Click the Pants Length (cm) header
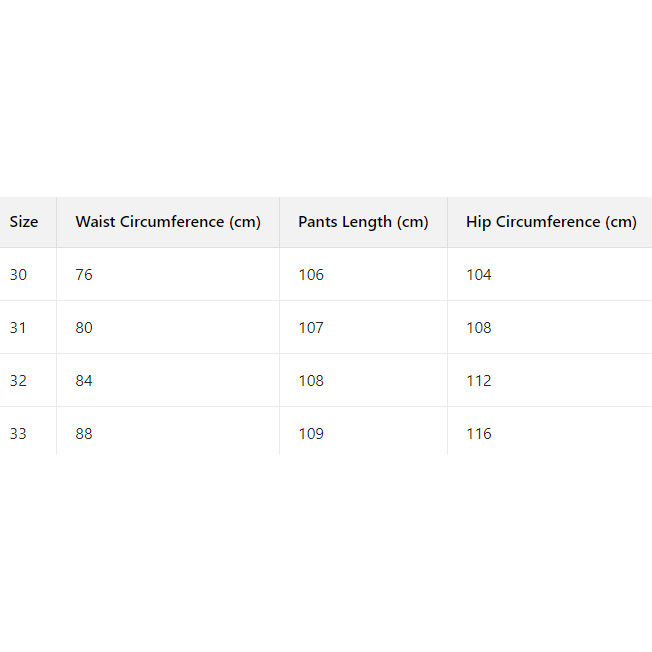The height and width of the screenshot is (652, 652). (363, 222)
